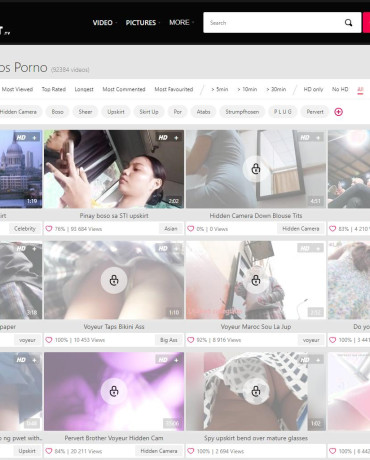Click heart icon beside 92% rating
Image resolution: width=370 pixels, height=460 pixels.
[x=191, y=340]
